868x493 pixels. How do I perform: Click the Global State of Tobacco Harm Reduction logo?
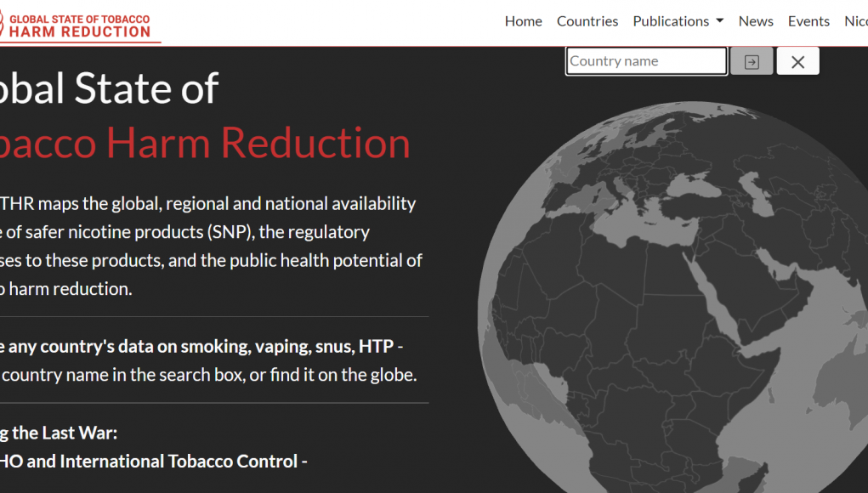click(x=77, y=25)
